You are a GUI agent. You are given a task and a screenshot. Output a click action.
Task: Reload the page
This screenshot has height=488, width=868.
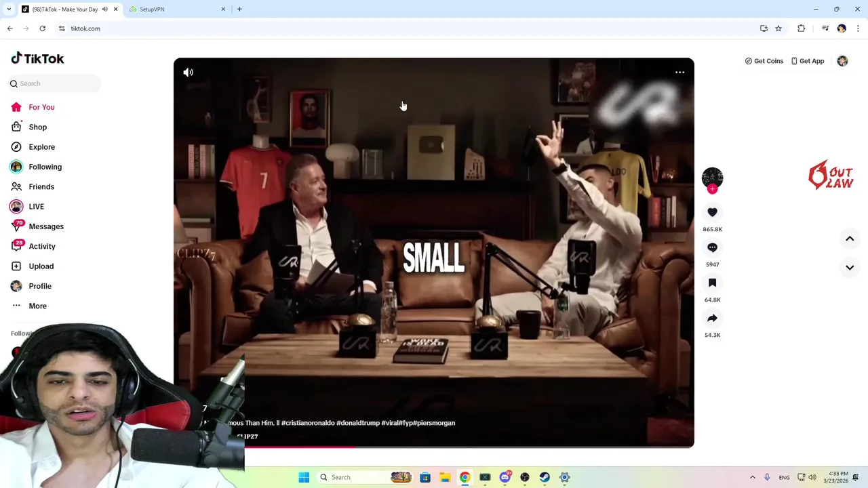coord(42,28)
